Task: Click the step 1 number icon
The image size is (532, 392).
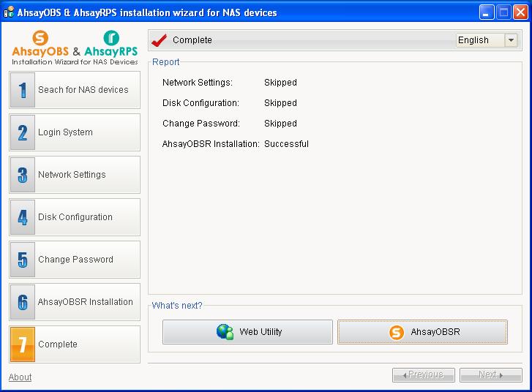Action: click(x=23, y=90)
